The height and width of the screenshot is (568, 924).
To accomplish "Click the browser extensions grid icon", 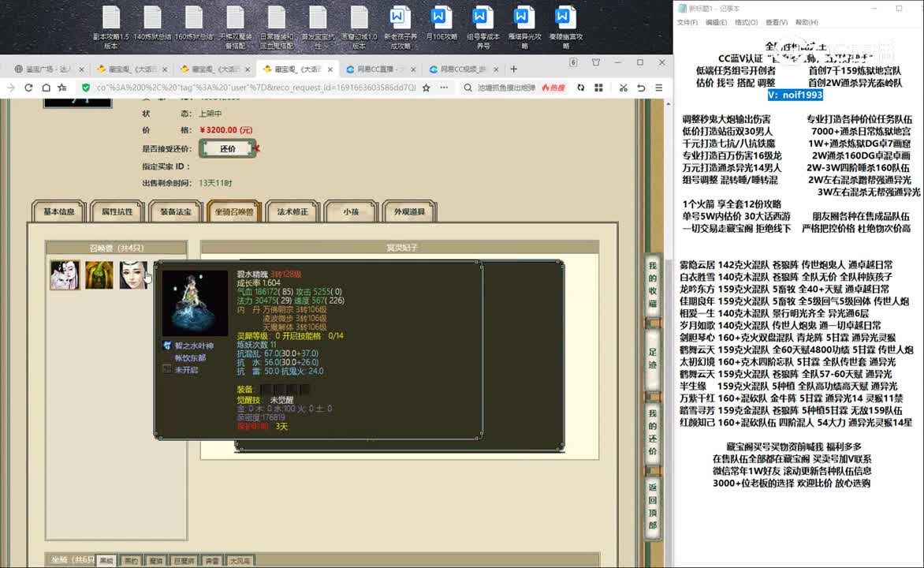I will click(x=598, y=88).
